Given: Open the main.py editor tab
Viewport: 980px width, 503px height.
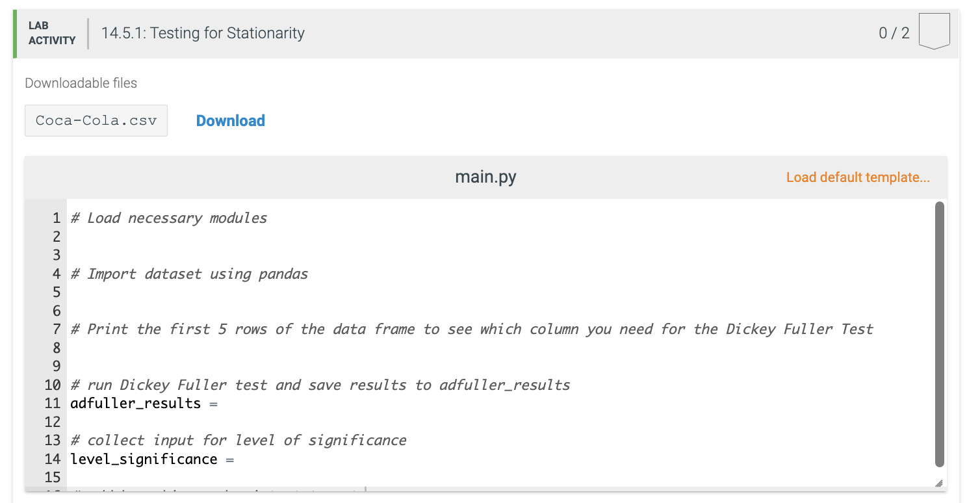Looking at the screenshot, I should 485,176.
